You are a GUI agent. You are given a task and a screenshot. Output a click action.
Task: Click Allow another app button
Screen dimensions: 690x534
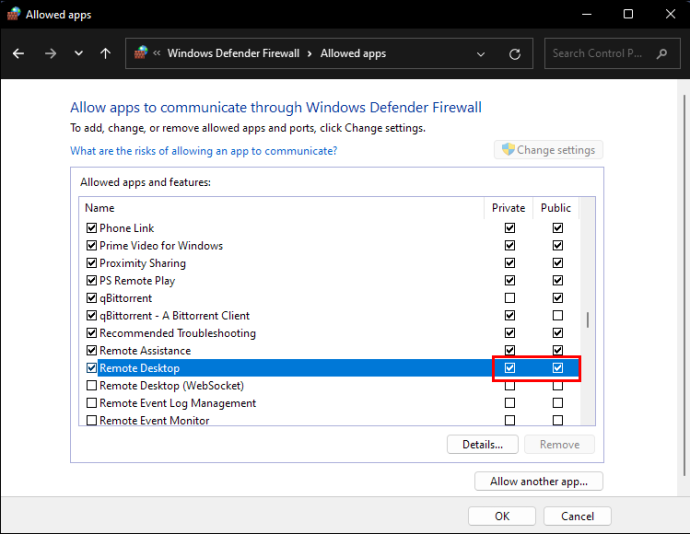(539, 481)
